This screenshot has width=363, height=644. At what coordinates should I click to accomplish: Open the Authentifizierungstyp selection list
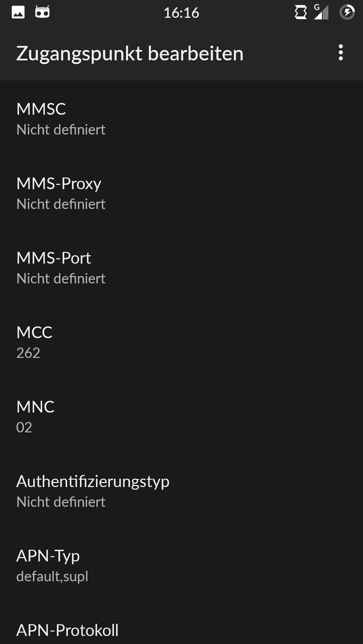coord(181,491)
